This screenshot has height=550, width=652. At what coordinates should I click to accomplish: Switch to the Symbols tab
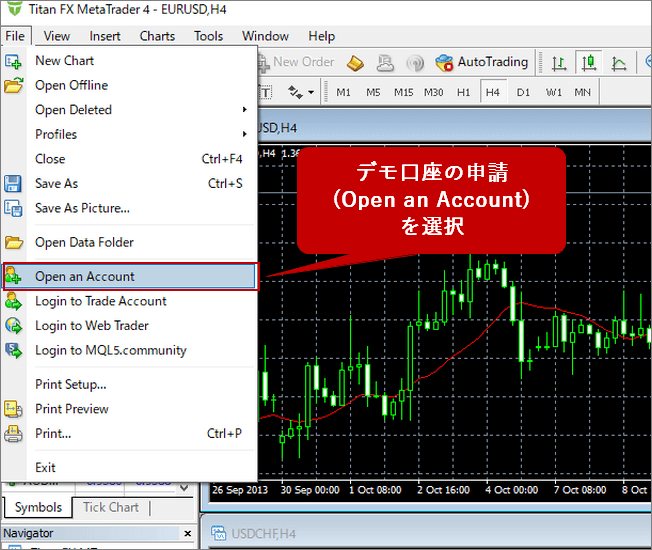point(38,508)
